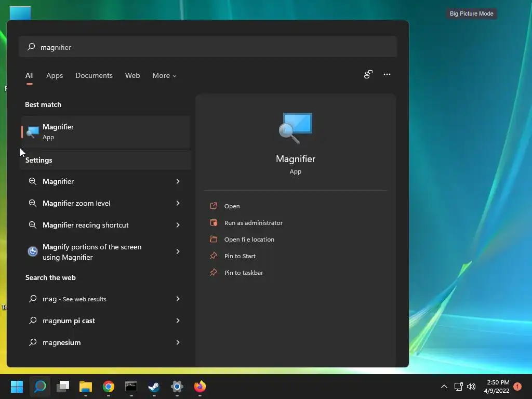Expand the 'magnum pi cast' chevron

178,321
